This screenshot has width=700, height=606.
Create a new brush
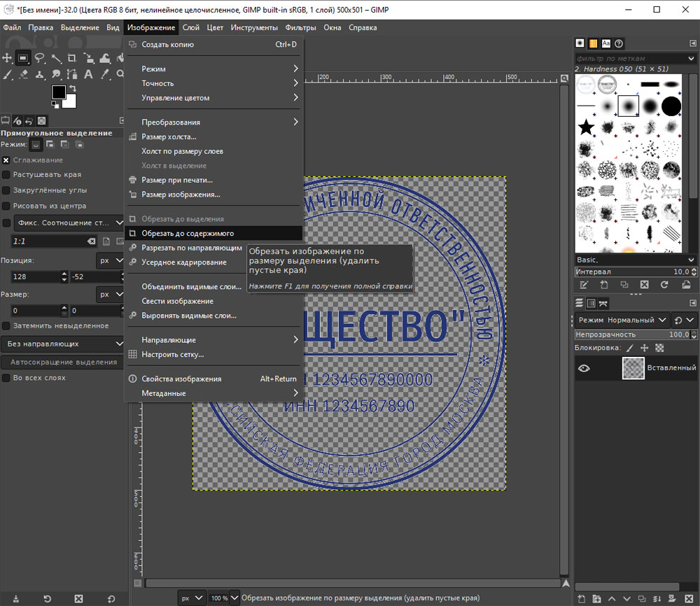pos(604,285)
